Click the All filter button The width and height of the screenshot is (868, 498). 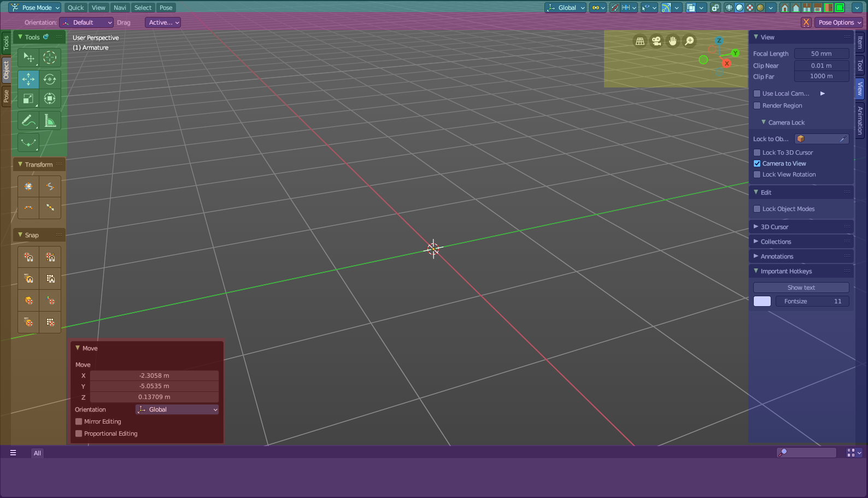pyautogui.click(x=37, y=453)
